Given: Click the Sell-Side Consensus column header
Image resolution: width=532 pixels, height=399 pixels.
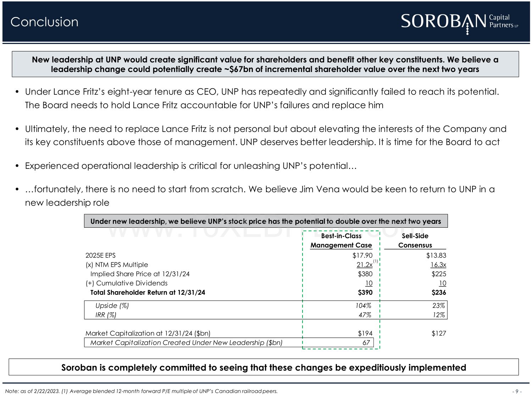Looking at the screenshot, I should point(415,240).
